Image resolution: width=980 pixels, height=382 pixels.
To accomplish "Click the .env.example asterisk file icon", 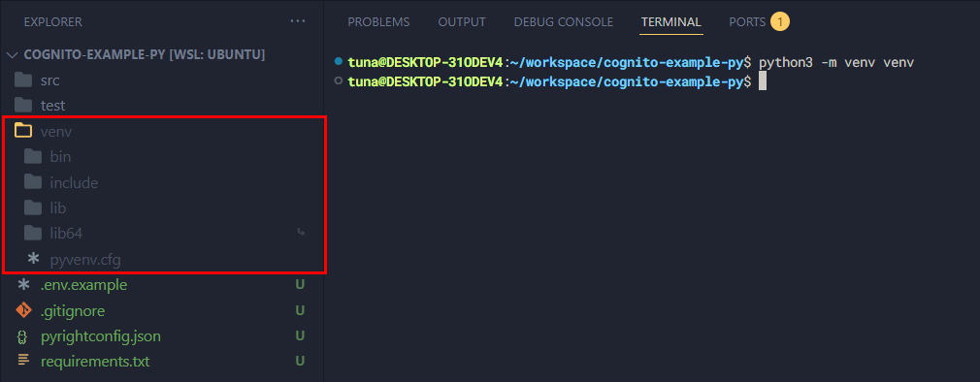I will point(23,285).
